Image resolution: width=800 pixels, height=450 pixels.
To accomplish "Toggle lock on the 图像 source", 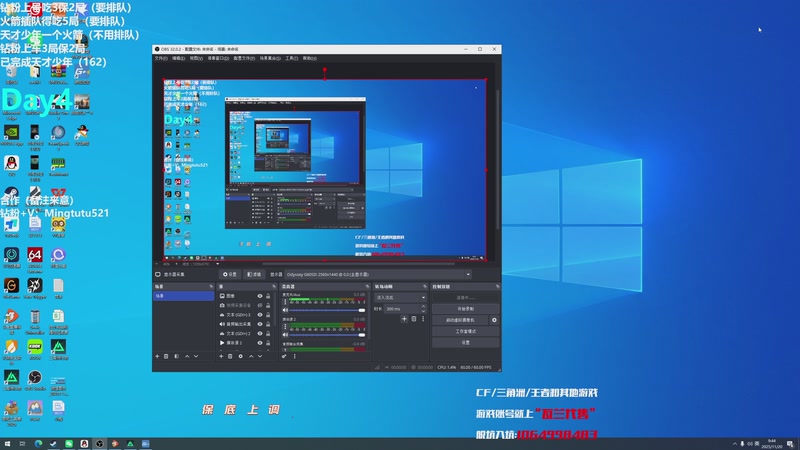I will (x=268, y=296).
